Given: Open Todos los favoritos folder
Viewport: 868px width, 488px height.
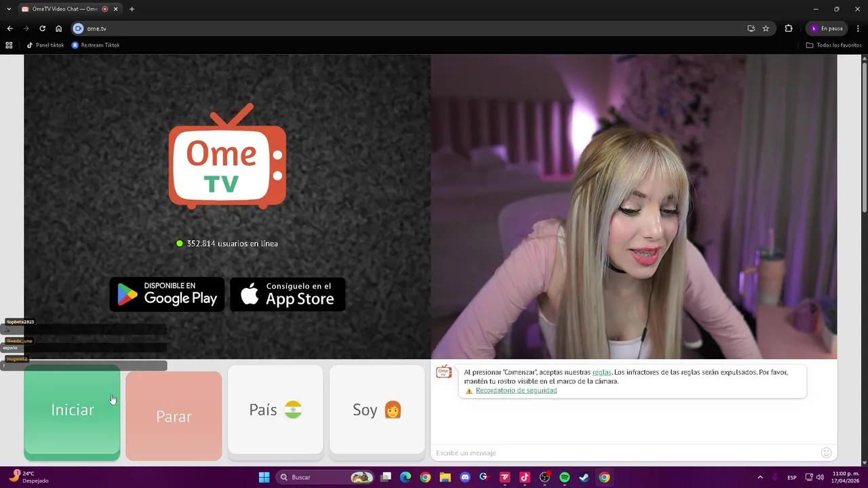Looking at the screenshot, I should coord(833,45).
